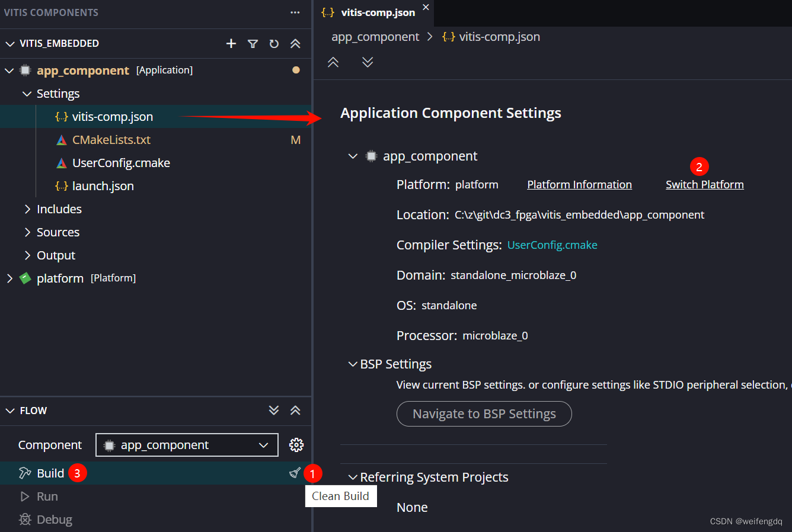
Task: Collapse all sections in the editor toolbar
Action: point(333,62)
